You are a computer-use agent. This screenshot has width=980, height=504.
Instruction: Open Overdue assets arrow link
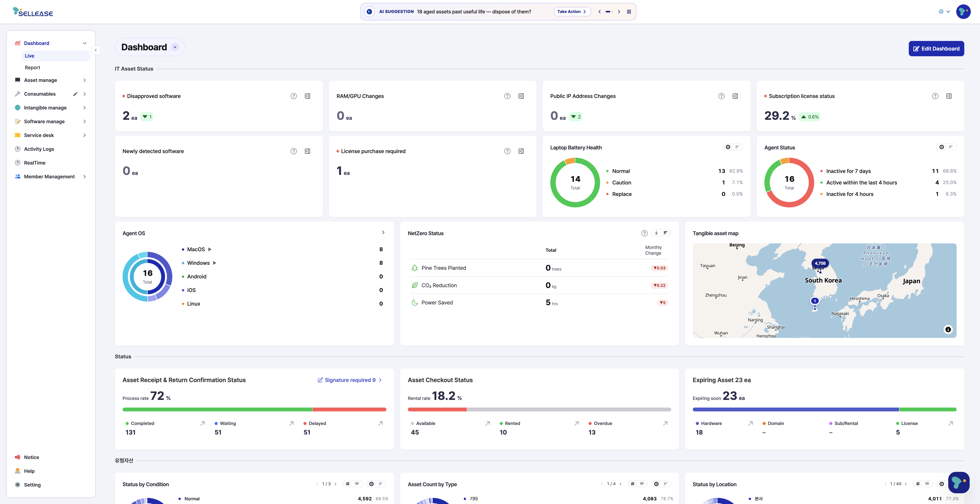pos(665,423)
